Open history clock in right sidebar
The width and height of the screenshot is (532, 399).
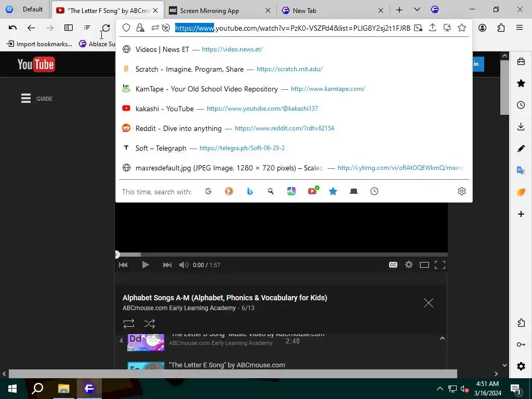(521, 105)
